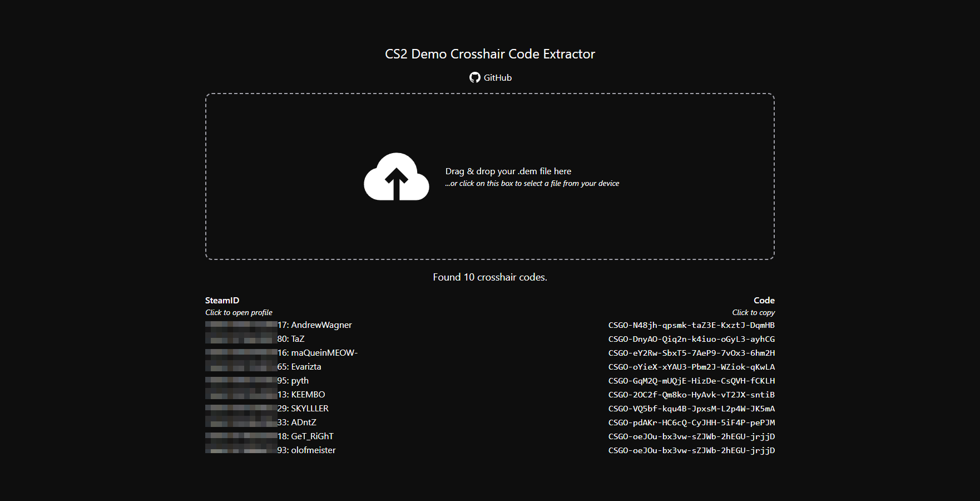This screenshot has height=501, width=980.
Task: Copy crosshair code CSGO-eY2Rw-SbxT5-7AeP9-7vOx3-6hm2H
Action: point(691,353)
